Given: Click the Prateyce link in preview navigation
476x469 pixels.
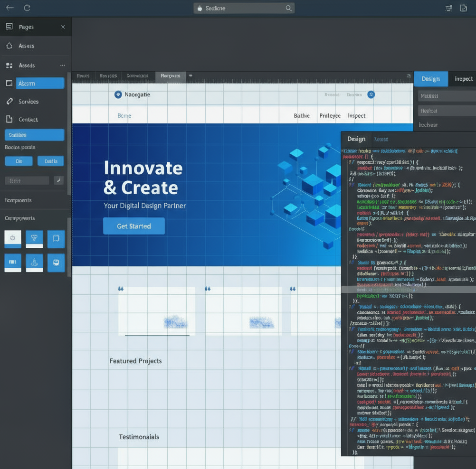Looking at the screenshot, I should pos(330,116).
